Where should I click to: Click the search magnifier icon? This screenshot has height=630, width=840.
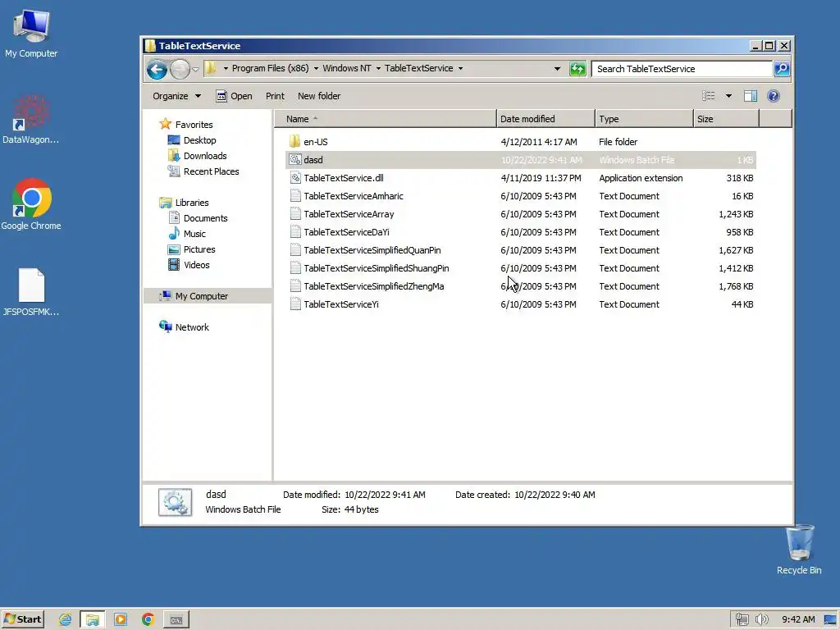click(x=782, y=69)
